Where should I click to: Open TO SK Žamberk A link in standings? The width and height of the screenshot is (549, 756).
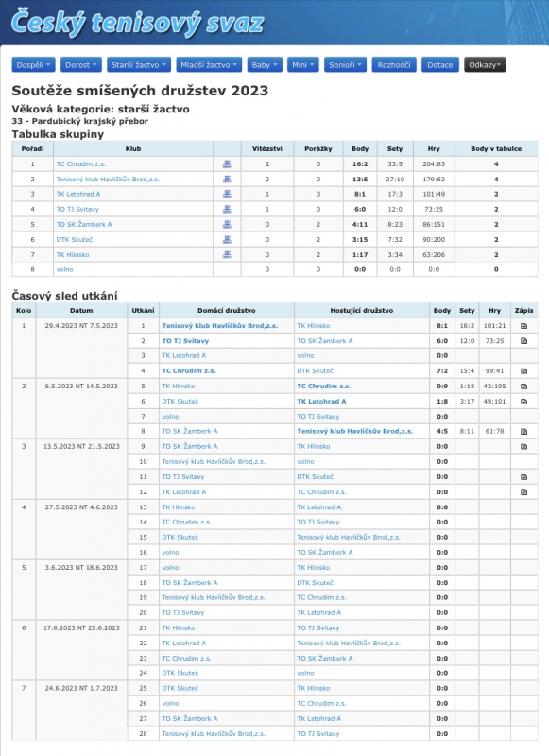click(84, 224)
